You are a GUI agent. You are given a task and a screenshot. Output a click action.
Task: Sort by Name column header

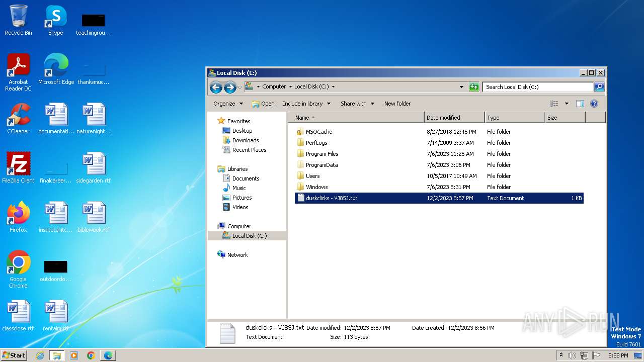[x=356, y=118]
